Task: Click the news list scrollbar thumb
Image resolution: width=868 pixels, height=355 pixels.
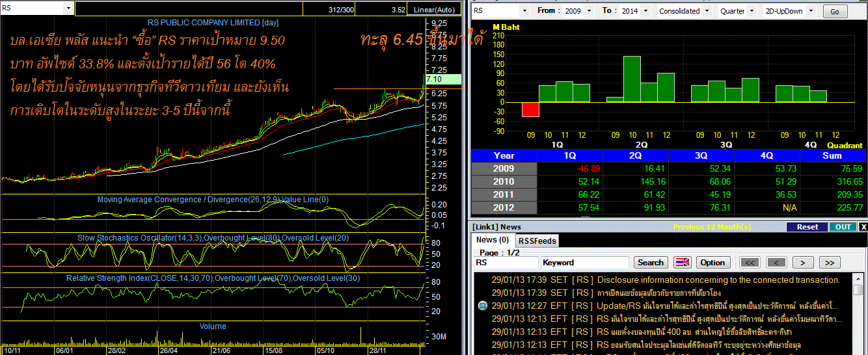Action: [859, 291]
